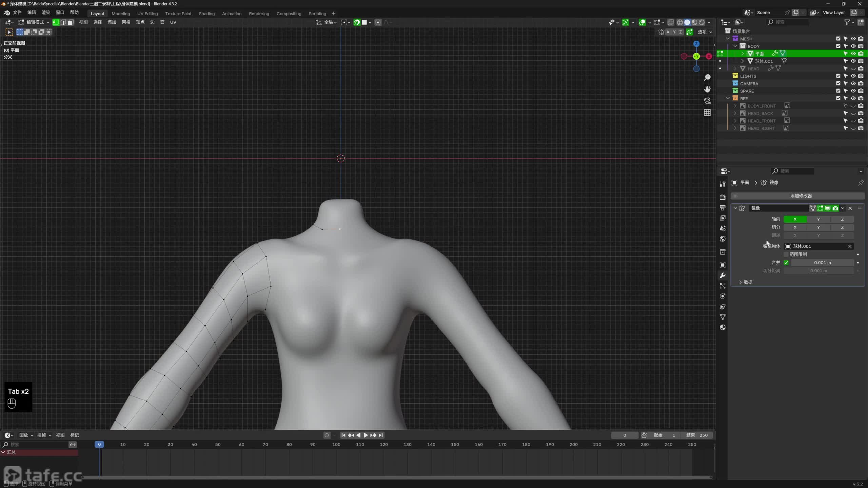The height and width of the screenshot is (488, 868).
Task: Switch to the UV Editing workspace tab
Action: click(147, 14)
